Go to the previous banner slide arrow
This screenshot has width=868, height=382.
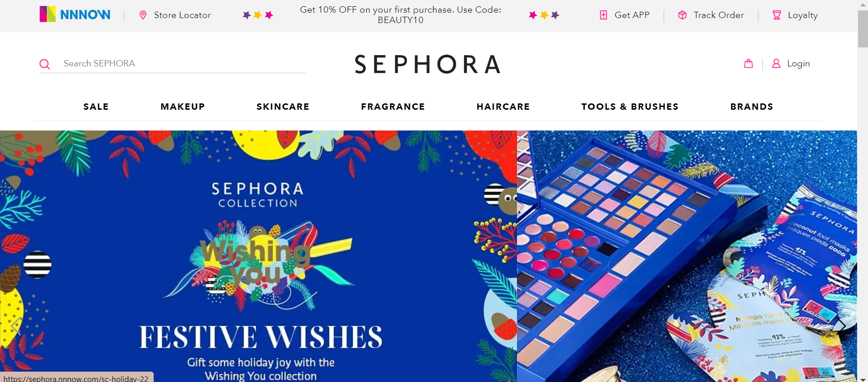16,326
